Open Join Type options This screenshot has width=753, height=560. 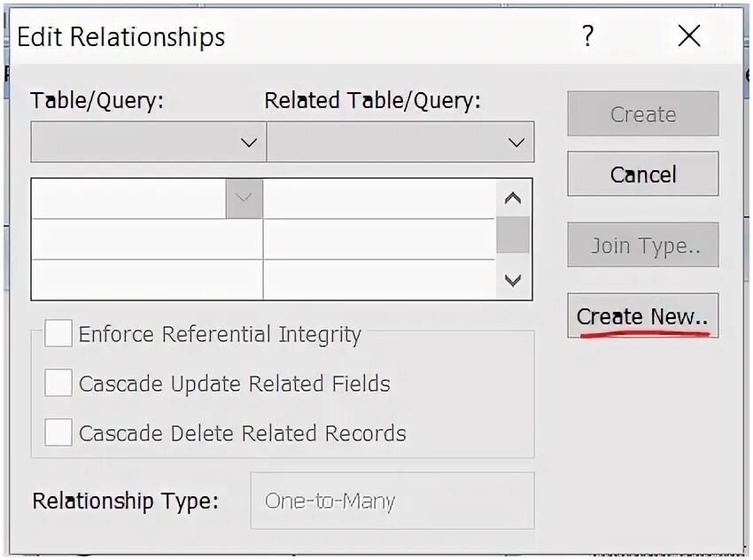click(x=642, y=245)
